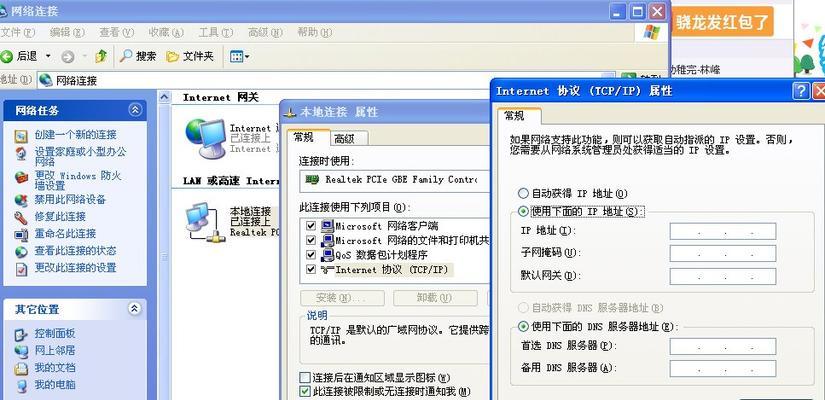This screenshot has height=400, width=825.
Task: Click 重命名此连接 link
Action: point(65,233)
